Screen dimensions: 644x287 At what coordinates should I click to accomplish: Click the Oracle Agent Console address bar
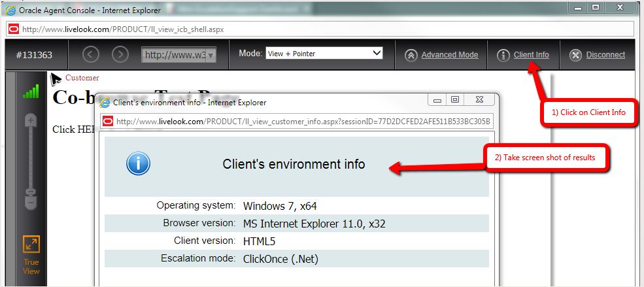[x=320, y=29]
